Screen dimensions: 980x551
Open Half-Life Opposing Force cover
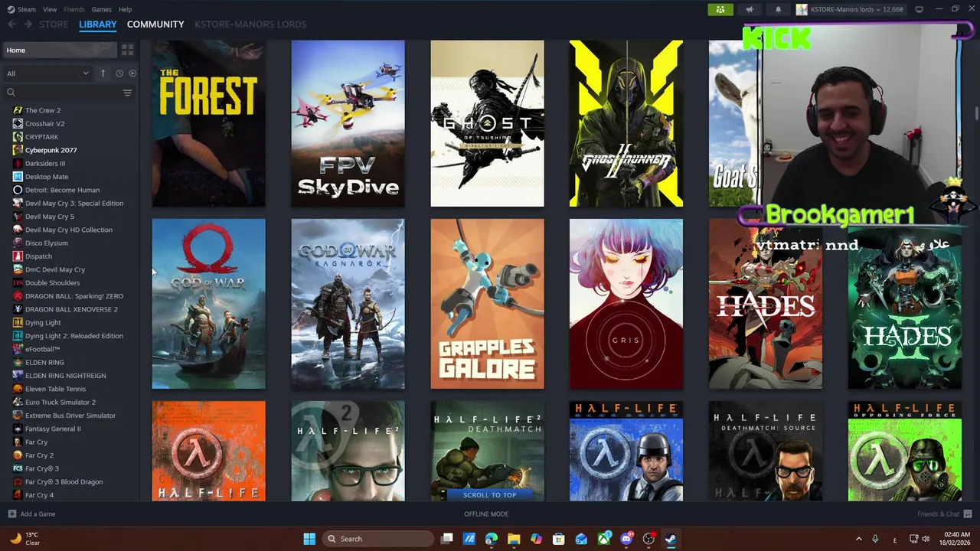coord(905,452)
